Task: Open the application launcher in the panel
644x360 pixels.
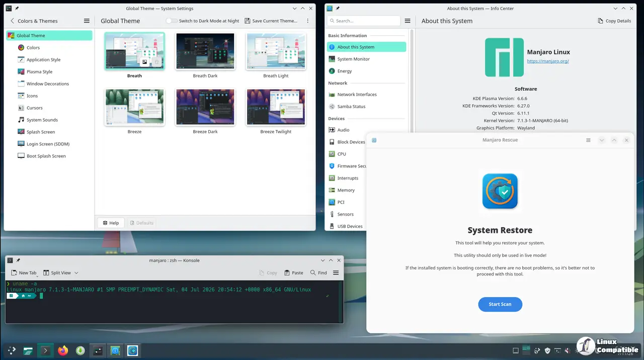Action: click(x=11, y=350)
